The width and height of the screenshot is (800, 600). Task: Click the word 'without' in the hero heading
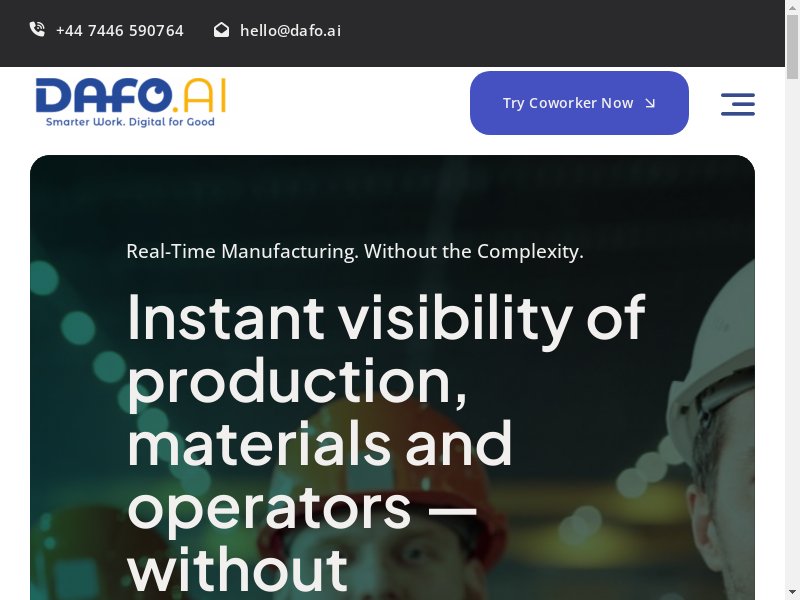click(237, 570)
